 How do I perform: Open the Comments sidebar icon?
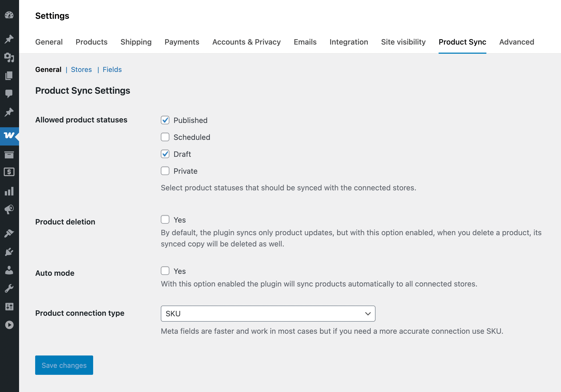pos(9,94)
